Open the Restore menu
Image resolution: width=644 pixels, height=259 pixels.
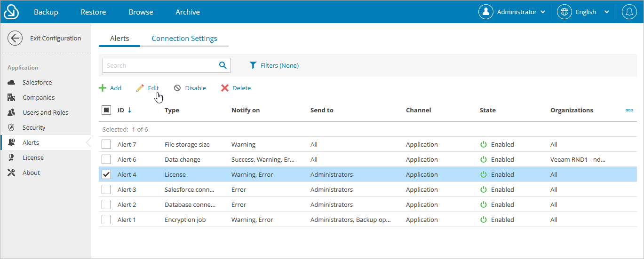click(93, 12)
